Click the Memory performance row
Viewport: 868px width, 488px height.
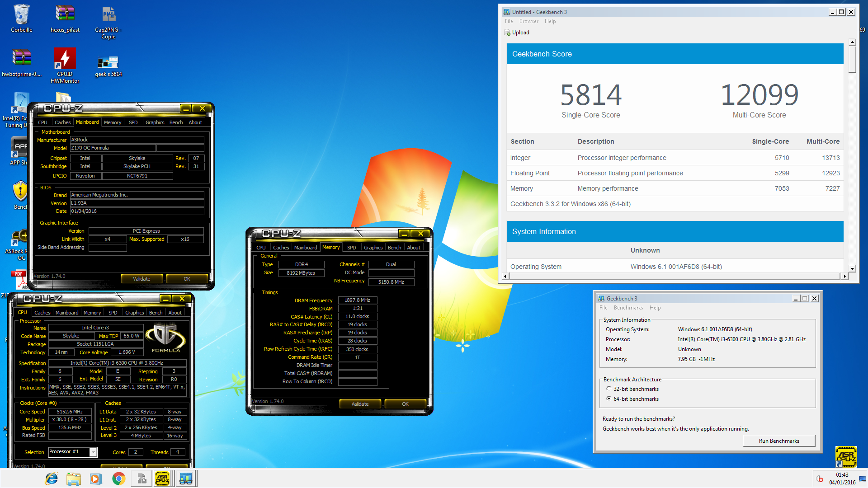tap(675, 188)
